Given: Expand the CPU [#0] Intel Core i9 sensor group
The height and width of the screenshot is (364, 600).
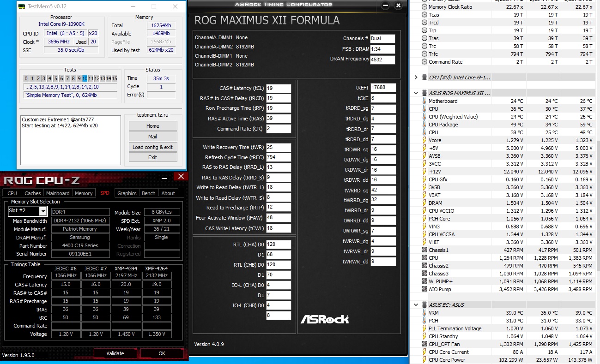Looking at the screenshot, I should (416, 78).
